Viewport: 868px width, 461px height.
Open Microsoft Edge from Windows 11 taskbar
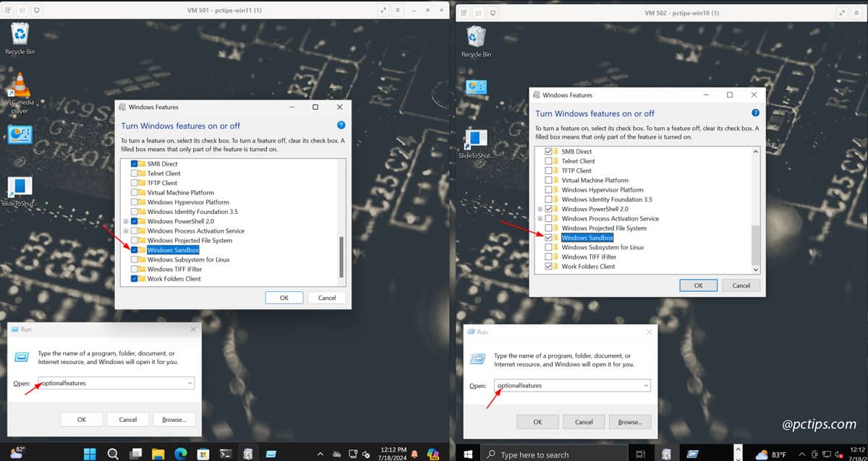pos(181,454)
